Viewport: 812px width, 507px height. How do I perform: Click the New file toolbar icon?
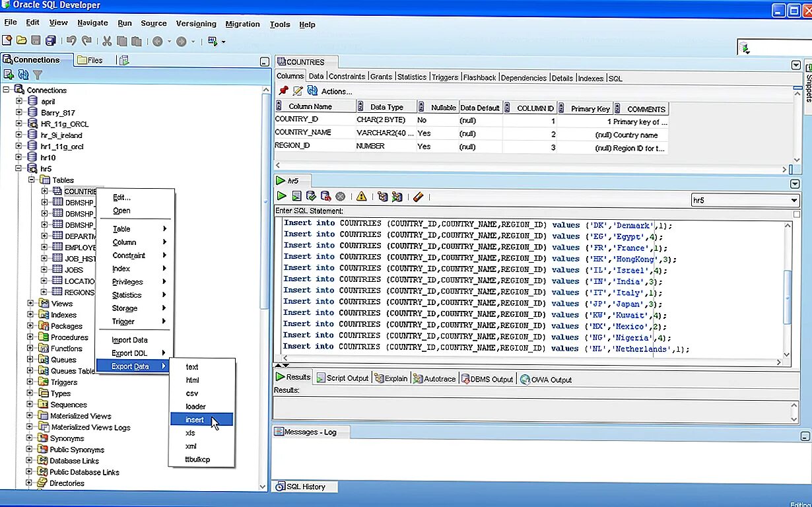(8, 41)
